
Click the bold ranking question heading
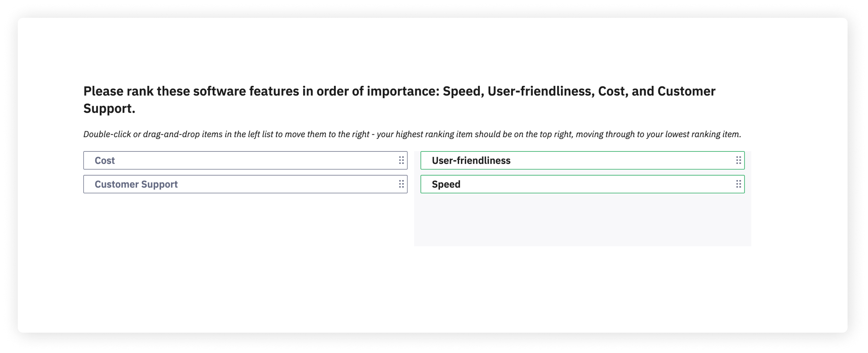399,91
